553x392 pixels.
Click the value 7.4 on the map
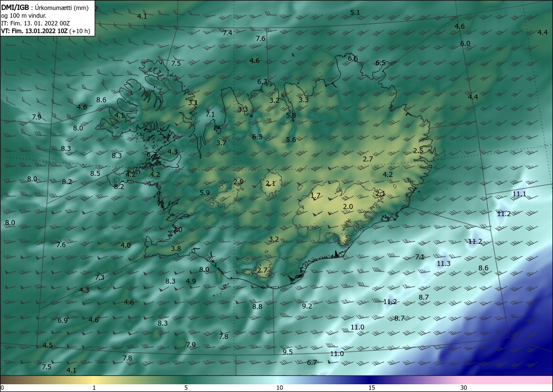(227, 33)
